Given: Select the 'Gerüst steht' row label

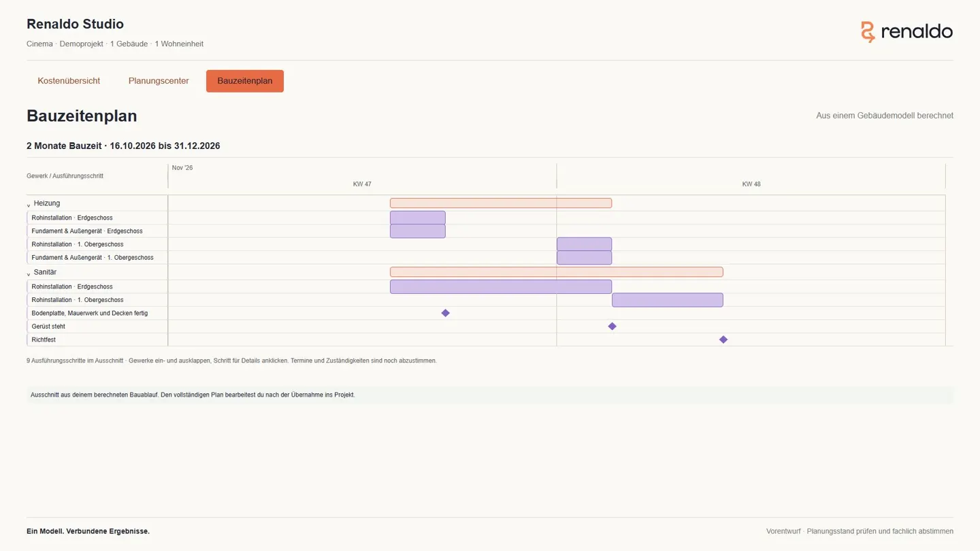Looking at the screenshot, I should coord(48,327).
